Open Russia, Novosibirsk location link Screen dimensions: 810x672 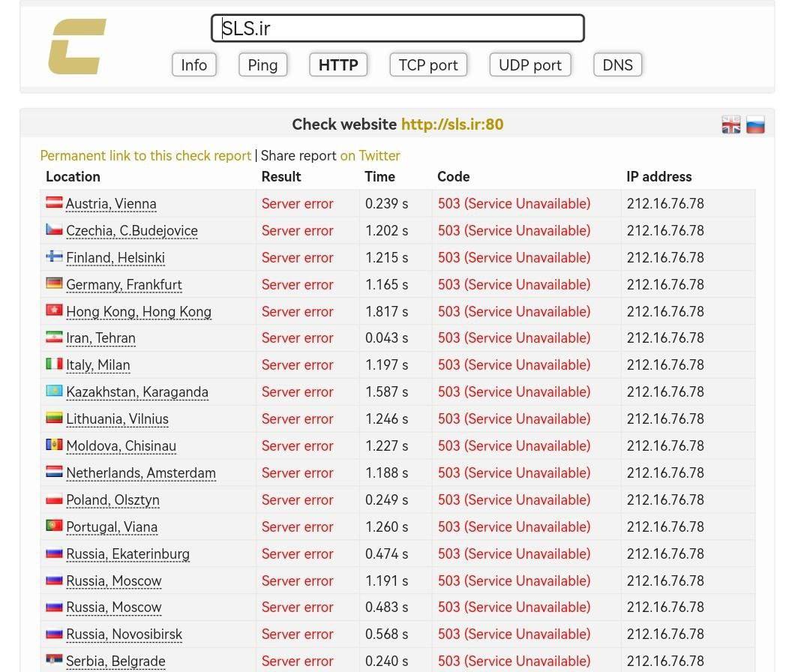(124, 634)
